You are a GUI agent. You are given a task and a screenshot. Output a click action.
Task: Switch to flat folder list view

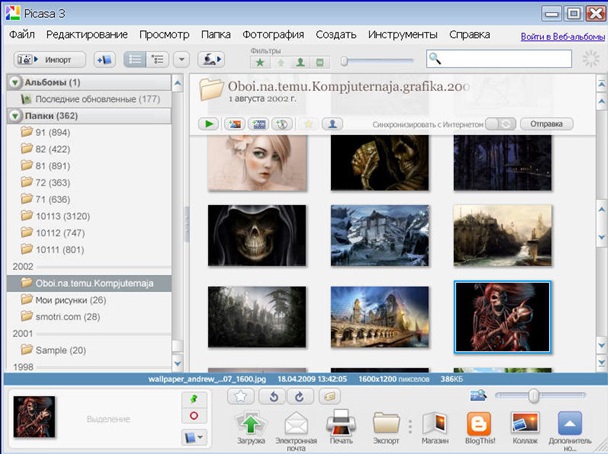[x=135, y=60]
